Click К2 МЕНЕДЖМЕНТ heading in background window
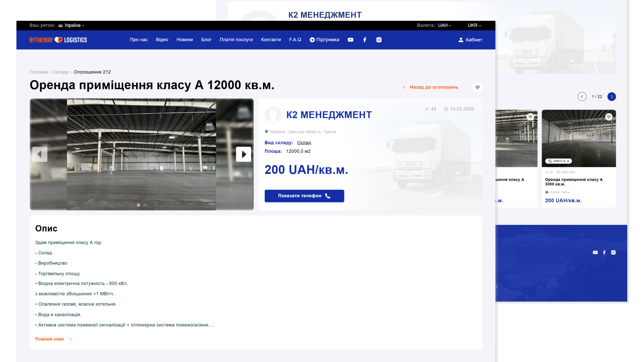644x362 pixels. [x=325, y=15]
